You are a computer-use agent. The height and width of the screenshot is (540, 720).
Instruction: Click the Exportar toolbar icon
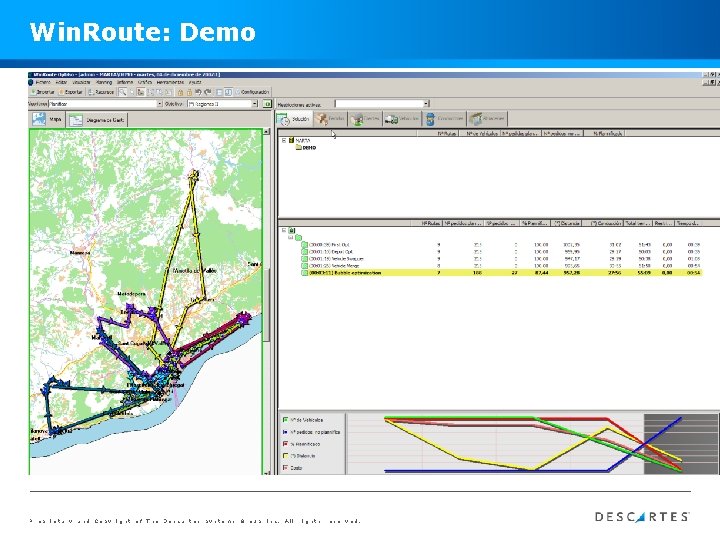click(61, 92)
